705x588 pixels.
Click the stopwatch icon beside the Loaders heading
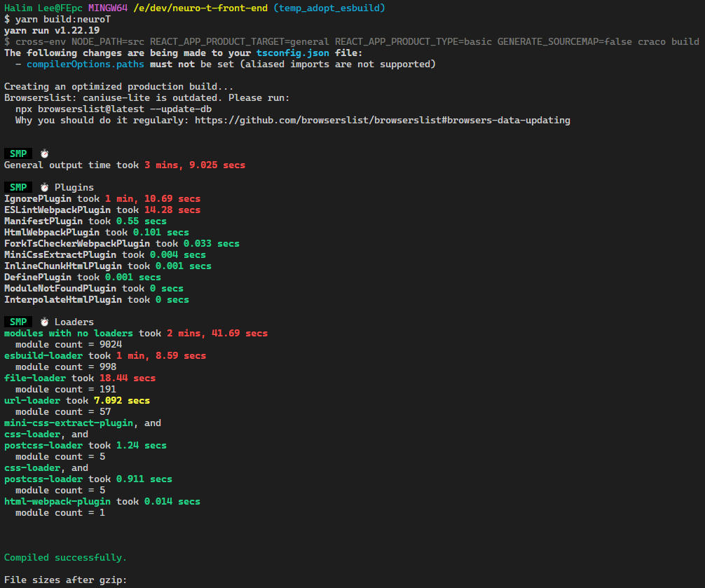[x=44, y=322]
